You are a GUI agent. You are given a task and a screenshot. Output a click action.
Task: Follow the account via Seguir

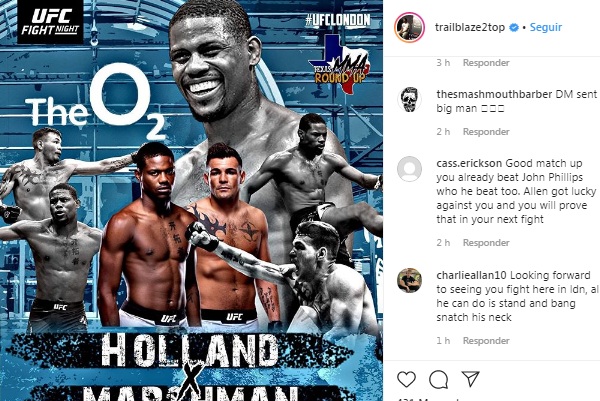546,28
